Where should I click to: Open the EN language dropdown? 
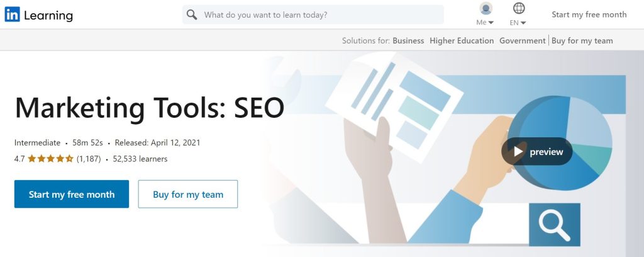point(518,23)
